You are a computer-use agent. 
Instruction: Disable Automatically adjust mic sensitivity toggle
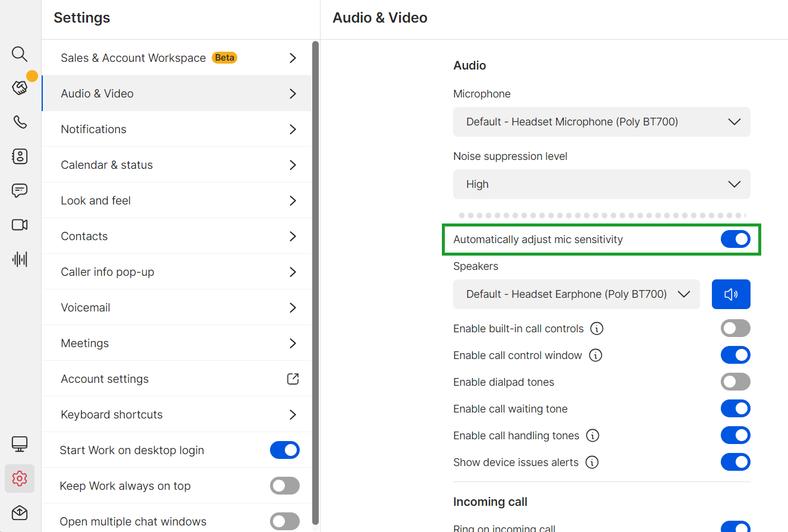click(x=736, y=240)
